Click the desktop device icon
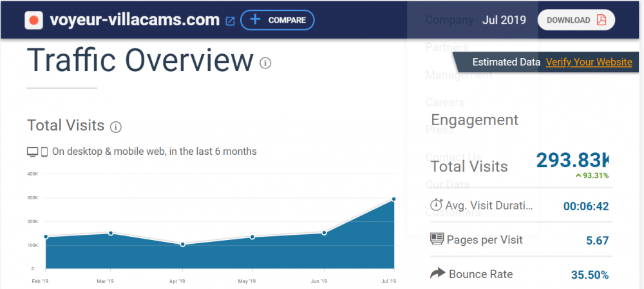Screen dimensions: 644x289 tap(32, 152)
